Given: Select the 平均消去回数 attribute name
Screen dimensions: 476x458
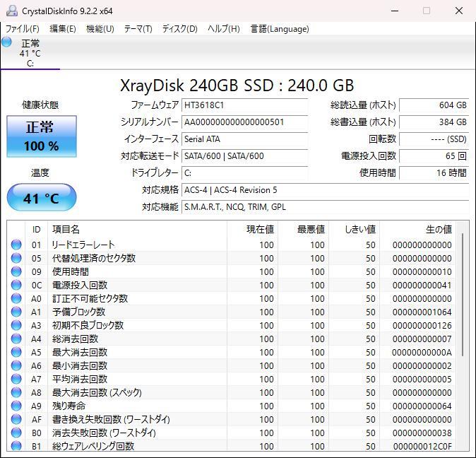Looking at the screenshot, I should click(x=80, y=379).
